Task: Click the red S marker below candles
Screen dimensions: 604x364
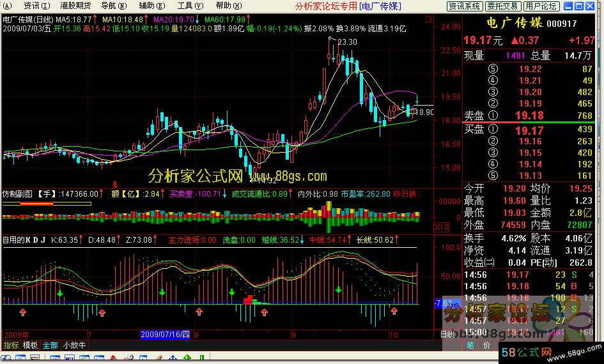Action: (x=115, y=185)
